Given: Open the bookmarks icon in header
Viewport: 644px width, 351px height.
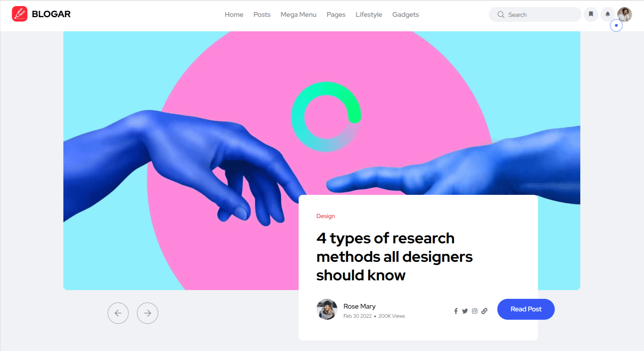Looking at the screenshot, I should 591,14.
